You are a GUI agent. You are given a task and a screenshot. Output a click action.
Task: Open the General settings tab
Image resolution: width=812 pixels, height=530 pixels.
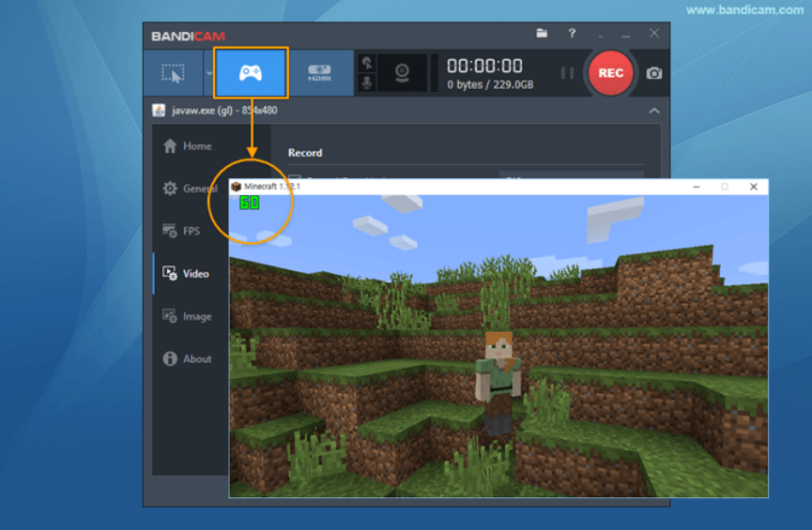tap(190, 189)
